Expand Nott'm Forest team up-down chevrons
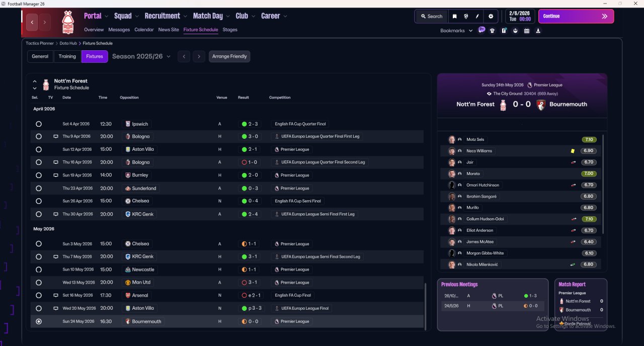Image resolution: width=644 pixels, height=346 pixels. (35, 84)
